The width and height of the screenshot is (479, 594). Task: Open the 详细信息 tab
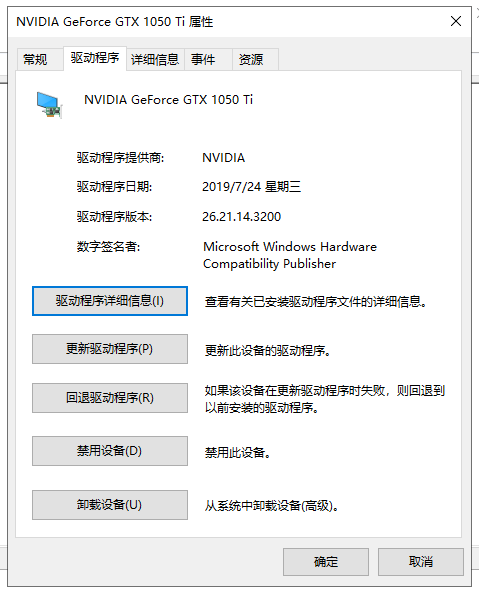click(155, 59)
